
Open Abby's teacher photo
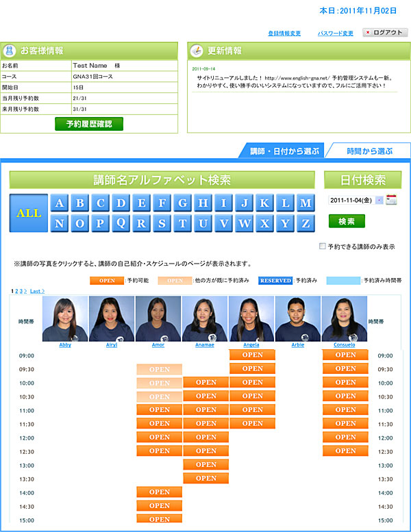(65, 318)
